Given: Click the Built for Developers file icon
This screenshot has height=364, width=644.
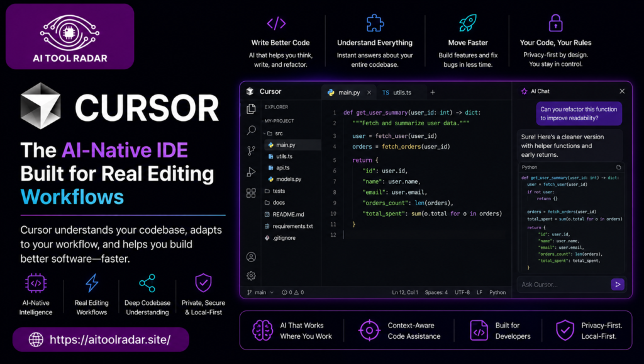Looking at the screenshot, I should (479, 330).
